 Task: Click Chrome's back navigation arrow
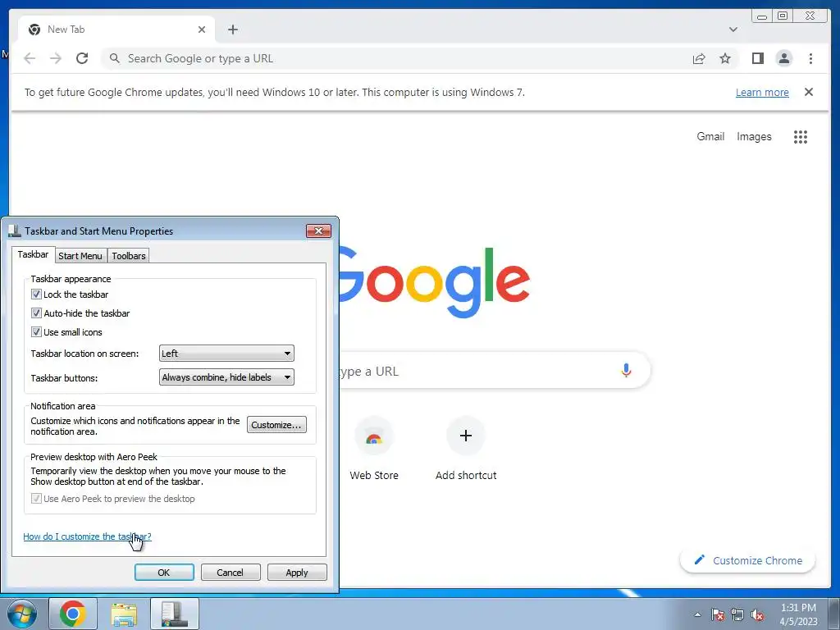click(30, 58)
